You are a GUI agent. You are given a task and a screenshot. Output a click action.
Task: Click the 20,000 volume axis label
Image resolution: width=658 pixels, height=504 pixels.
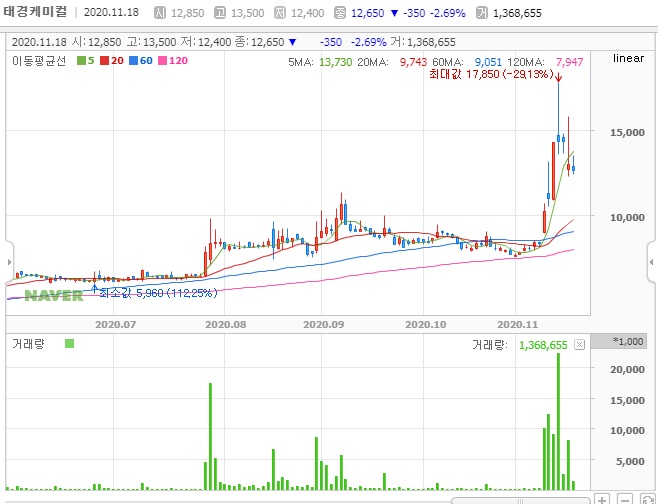tap(627, 369)
